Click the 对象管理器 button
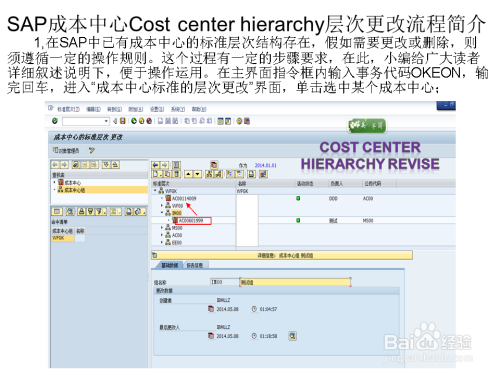500x375 pixels. [x=66, y=151]
